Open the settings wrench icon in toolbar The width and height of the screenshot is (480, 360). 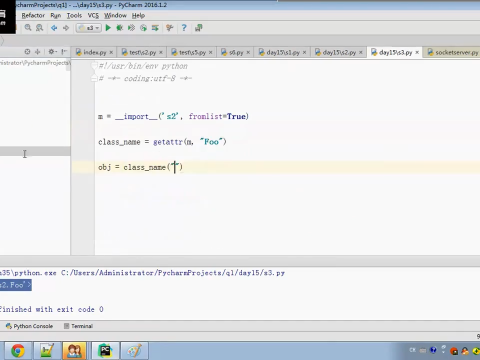coord(170,28)
